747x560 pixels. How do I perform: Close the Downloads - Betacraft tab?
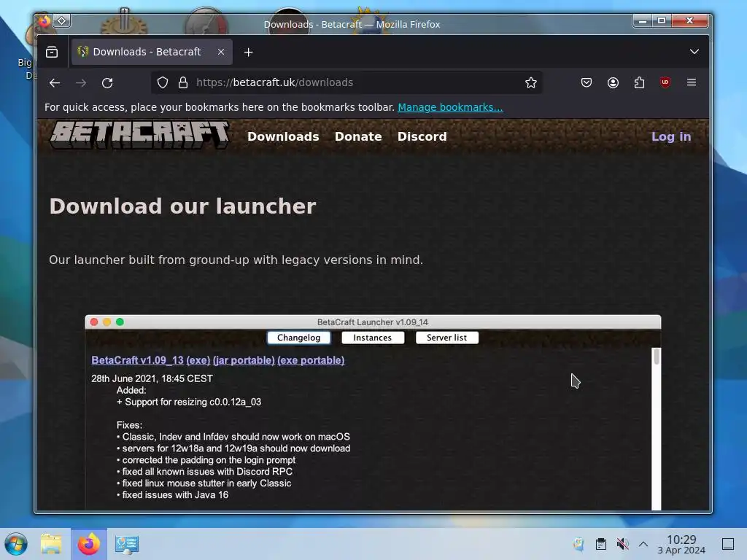221,52
